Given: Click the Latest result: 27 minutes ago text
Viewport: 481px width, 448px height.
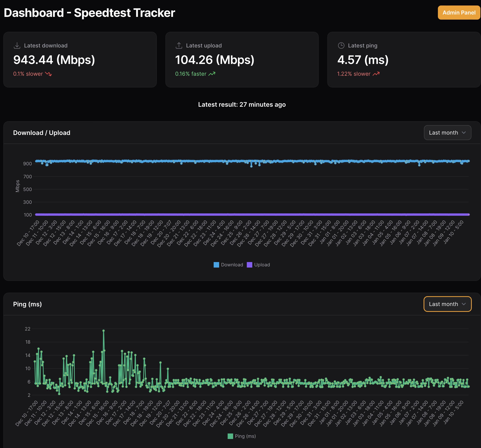Looking at the screenshot, I should (x=242, y=105).
